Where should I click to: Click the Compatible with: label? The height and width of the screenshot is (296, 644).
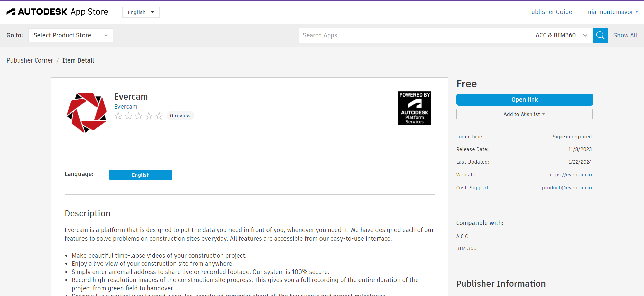[480, 223]
